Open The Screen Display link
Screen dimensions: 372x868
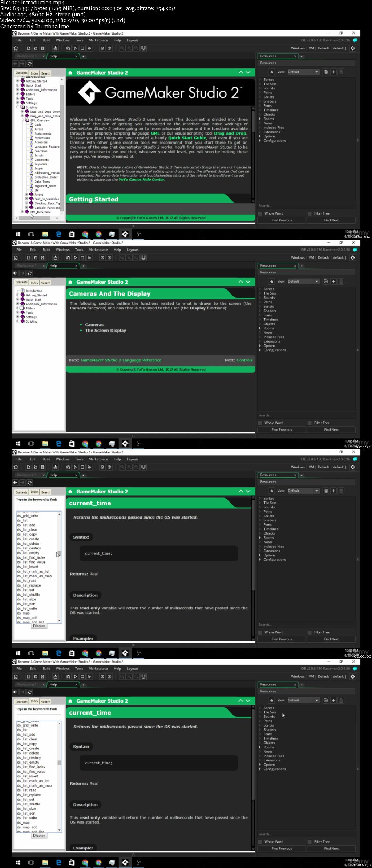[105, 331]
